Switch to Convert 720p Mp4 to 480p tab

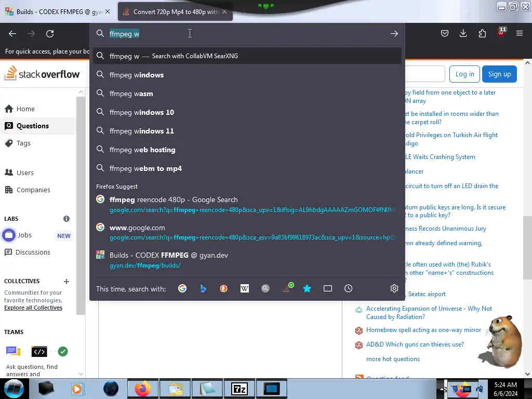coord(175,12)
